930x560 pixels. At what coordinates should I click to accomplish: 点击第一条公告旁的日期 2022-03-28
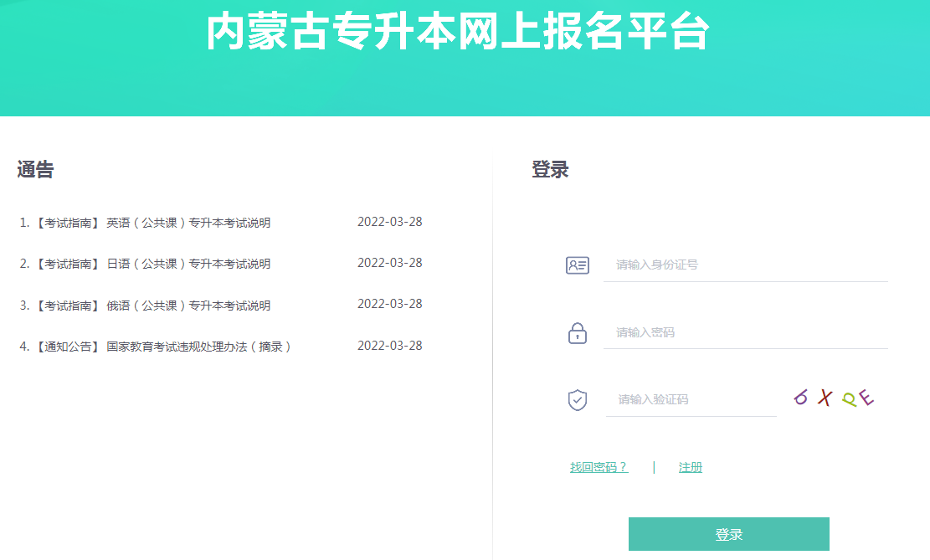click(x=390, y=221)
